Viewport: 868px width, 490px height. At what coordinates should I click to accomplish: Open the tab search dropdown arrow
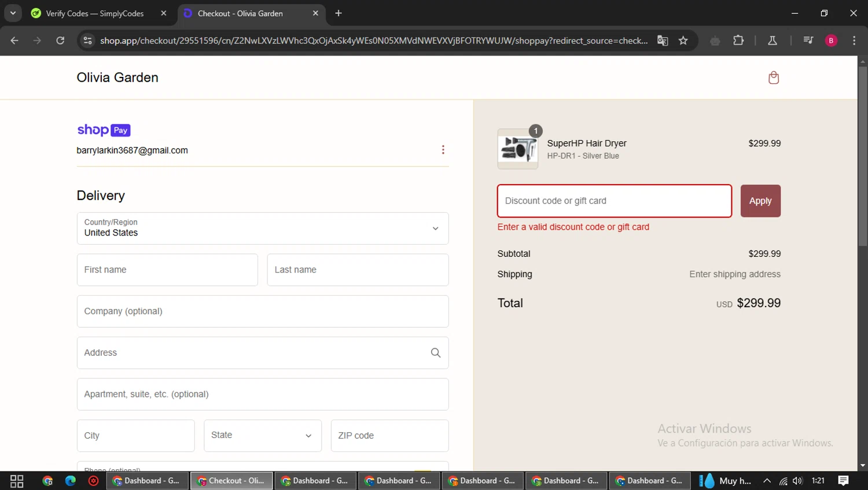[13, 13]
